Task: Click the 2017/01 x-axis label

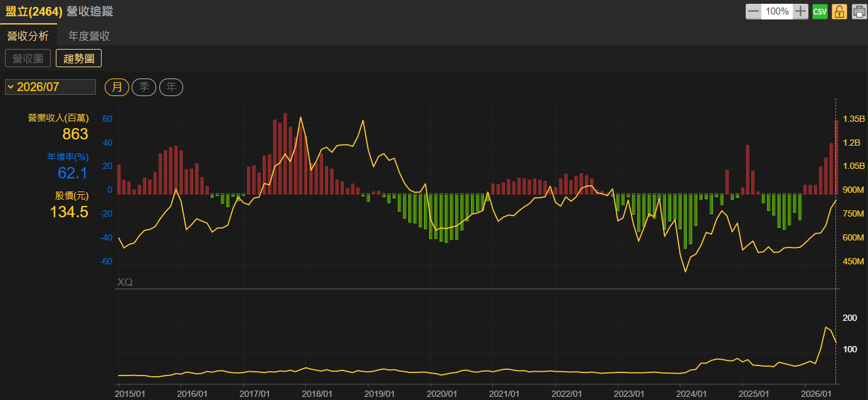Action: [255, 394]
